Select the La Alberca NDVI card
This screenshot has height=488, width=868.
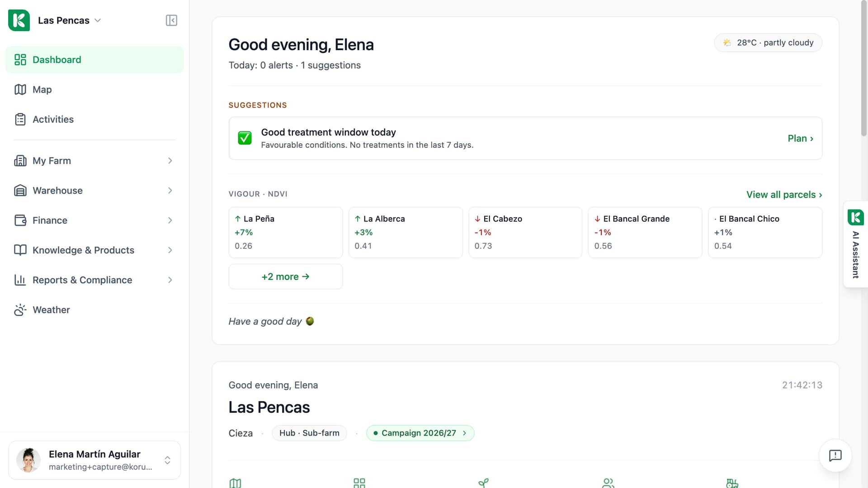tap(406, 232)
